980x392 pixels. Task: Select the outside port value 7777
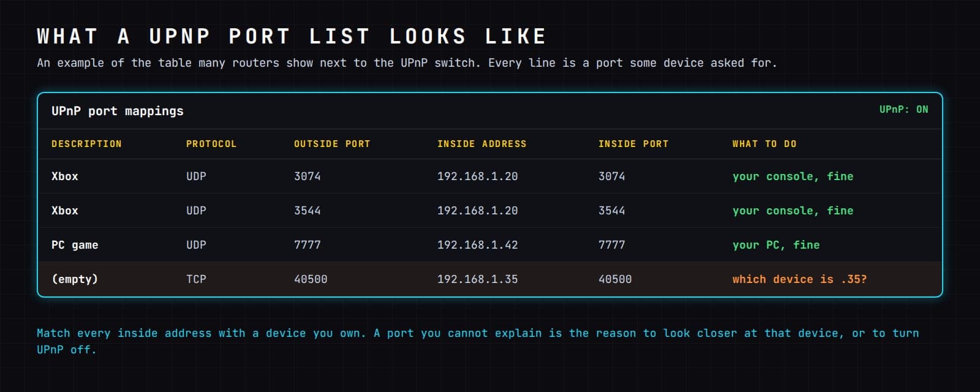pos(307,245)
